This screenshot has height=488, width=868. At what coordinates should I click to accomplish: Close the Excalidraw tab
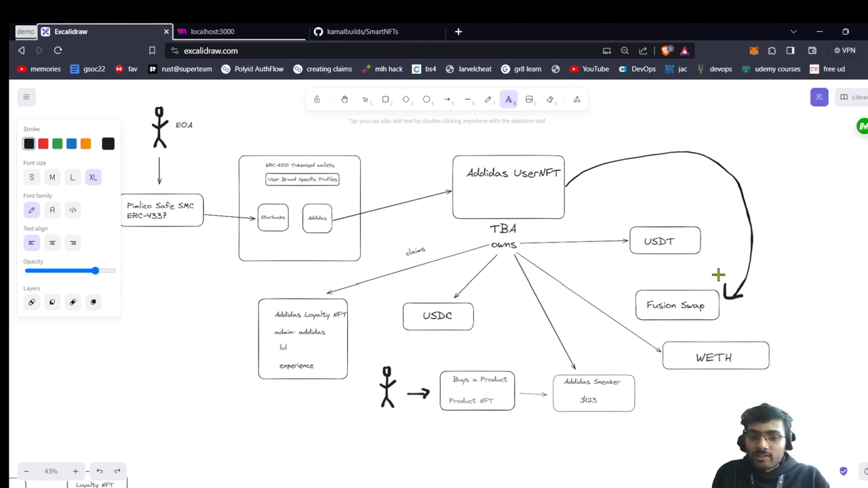(166, 31)
